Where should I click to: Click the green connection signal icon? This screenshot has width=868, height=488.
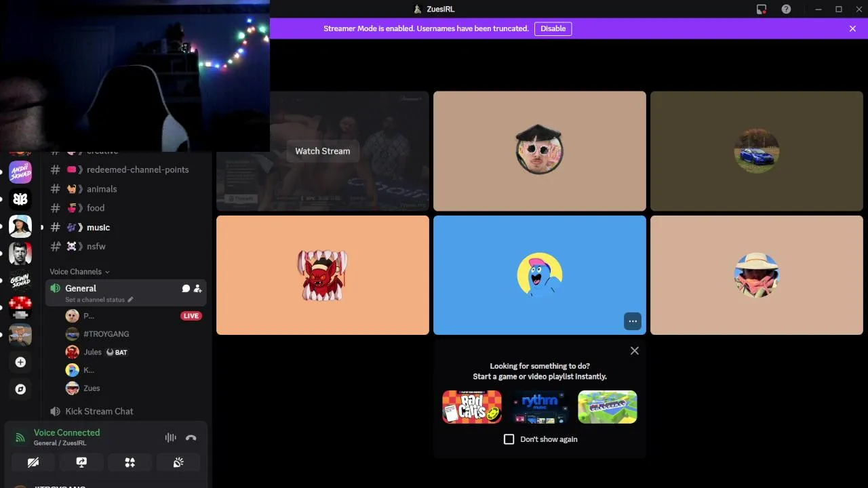(20, 438)
